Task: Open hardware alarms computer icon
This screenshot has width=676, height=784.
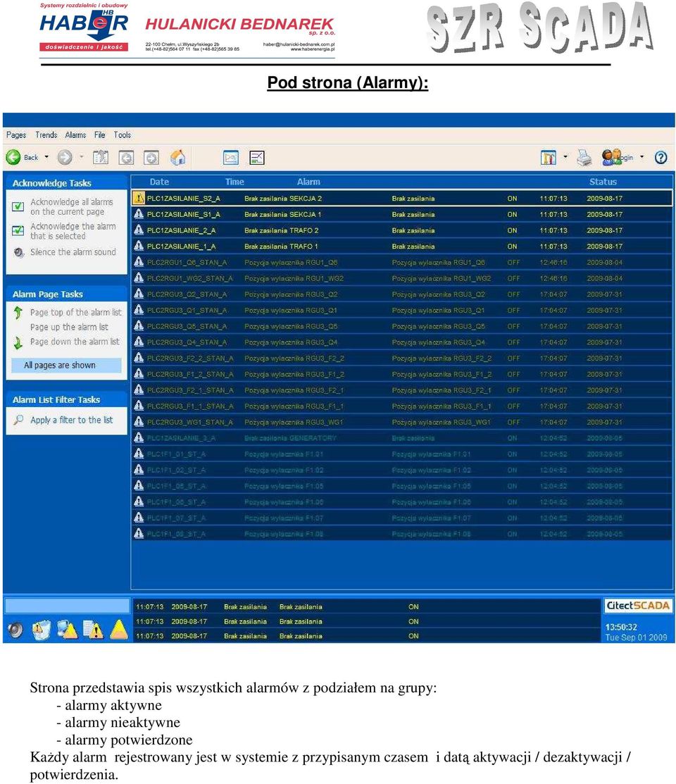Action: point(68,630)
